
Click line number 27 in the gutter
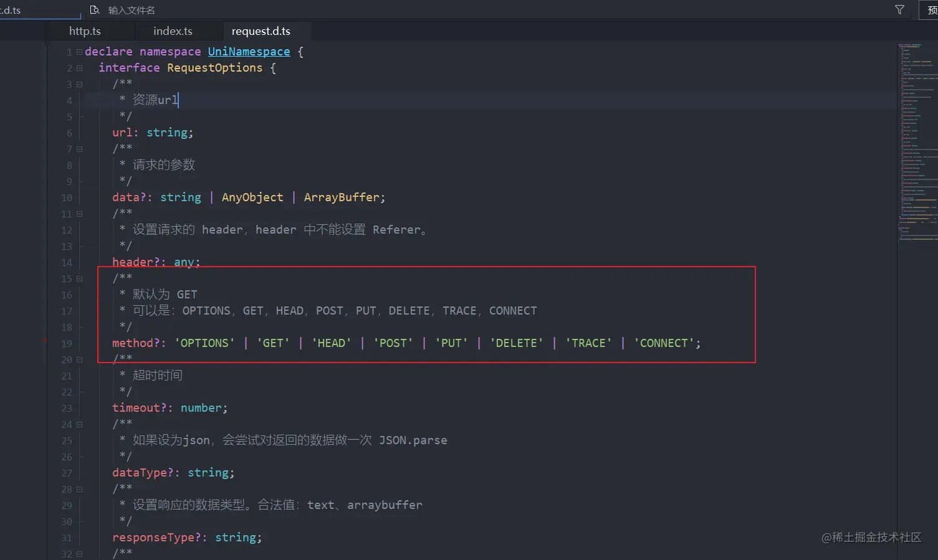click(x=67, y=473)
